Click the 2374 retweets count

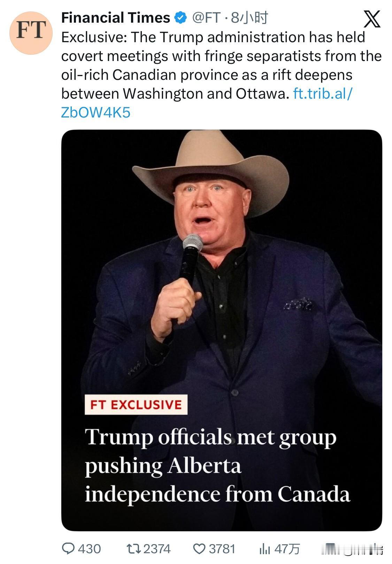coord(157,549)
